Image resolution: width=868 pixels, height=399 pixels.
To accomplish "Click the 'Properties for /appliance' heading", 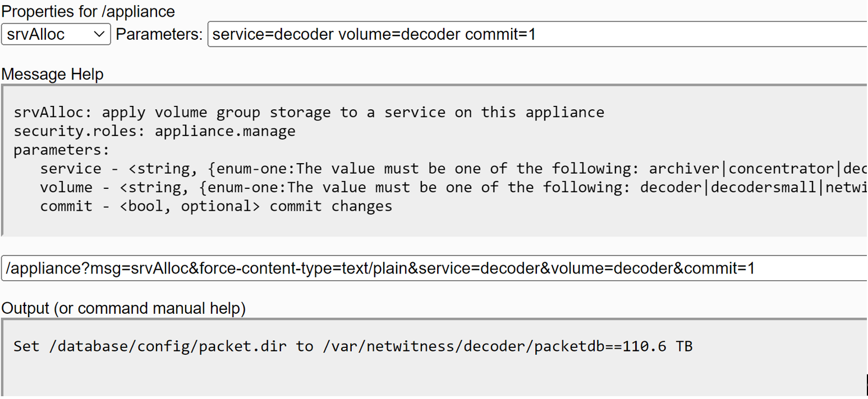I will tap(88, 11).
